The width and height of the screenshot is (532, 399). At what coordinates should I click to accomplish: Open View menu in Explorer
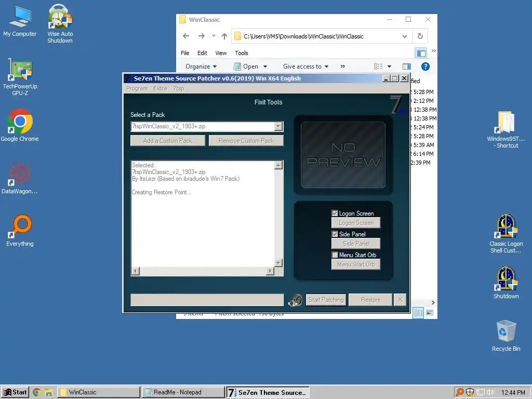tap(221, 53)
